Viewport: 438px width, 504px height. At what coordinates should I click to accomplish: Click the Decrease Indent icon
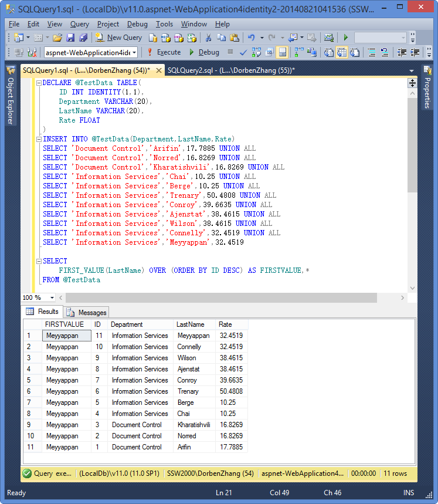402,52
